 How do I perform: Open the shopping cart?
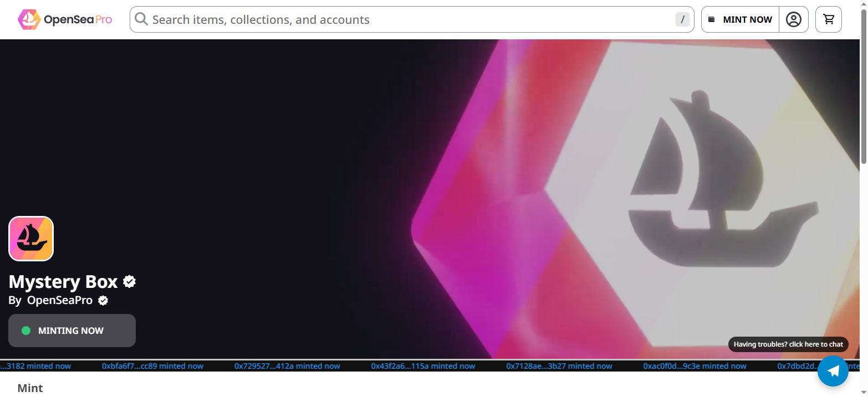(829, 19)
